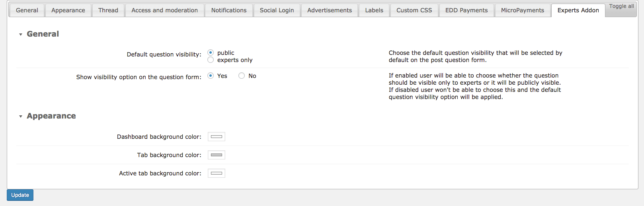Set show visibility option to Yes
This screenshot has height=206, width=644.
point(211,76)
